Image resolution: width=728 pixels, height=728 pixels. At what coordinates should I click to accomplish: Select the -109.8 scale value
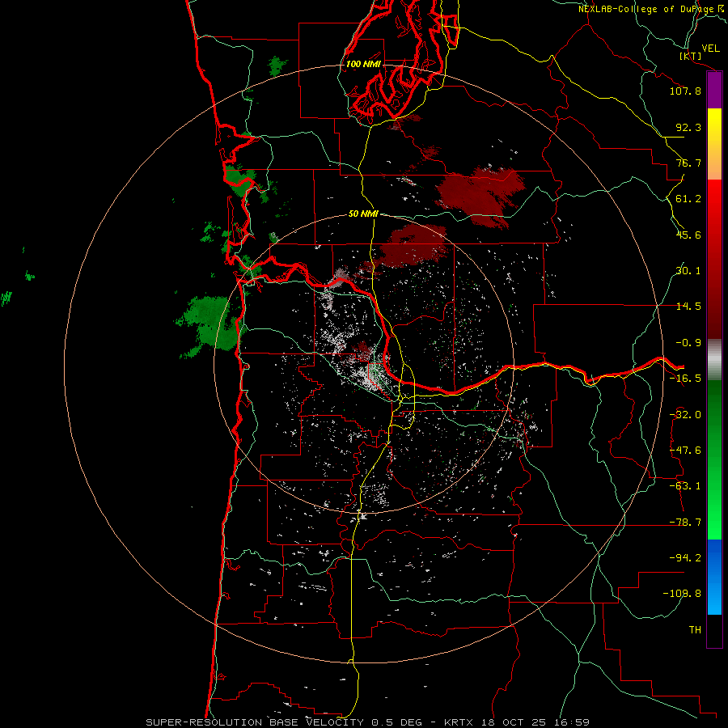click(683, 594)
